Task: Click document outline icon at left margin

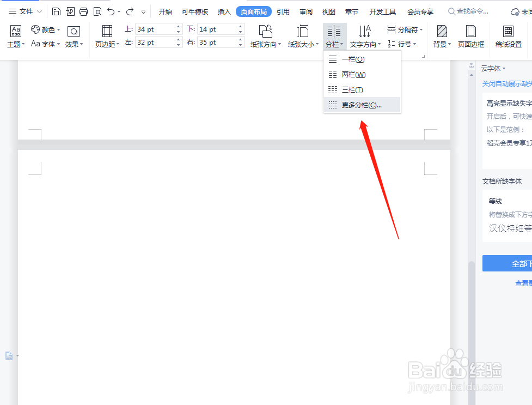Action: 9,356
